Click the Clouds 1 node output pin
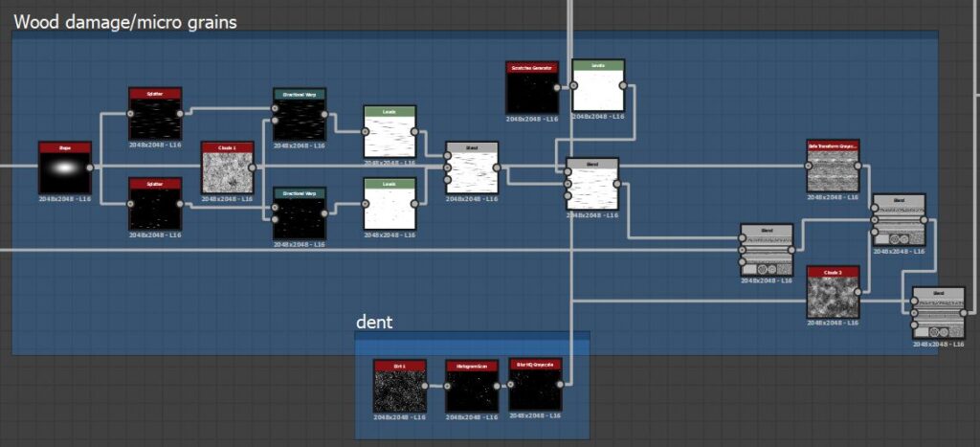The image size is (980, 447). click(253, 168)
